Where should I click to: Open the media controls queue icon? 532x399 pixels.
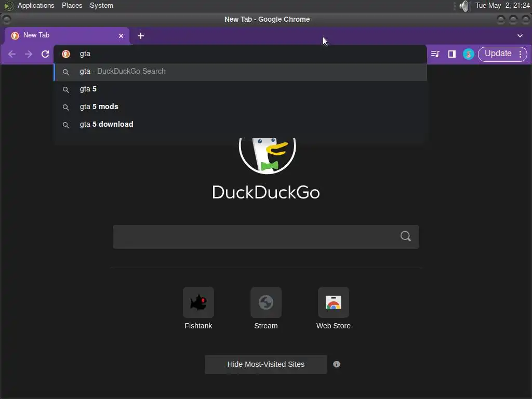click(x=435, y=54)
